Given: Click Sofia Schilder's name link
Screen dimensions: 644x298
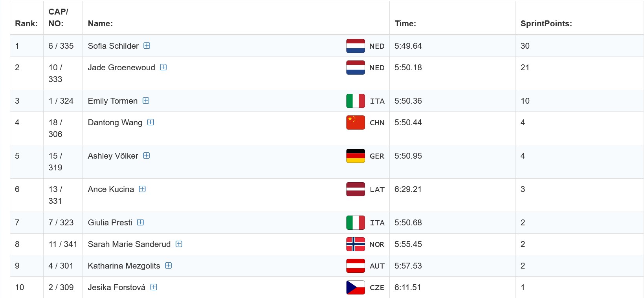Looking at the screenshot, I should click(x=113, y=46).
